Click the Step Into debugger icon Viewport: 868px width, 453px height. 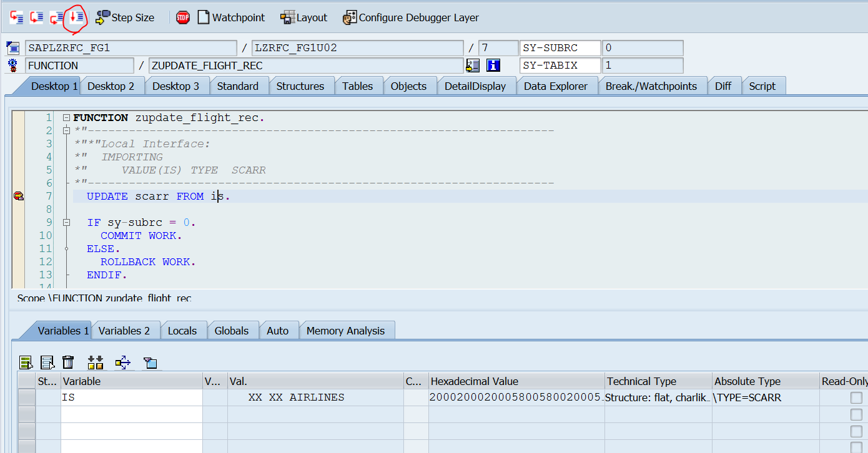coord(16,17)
